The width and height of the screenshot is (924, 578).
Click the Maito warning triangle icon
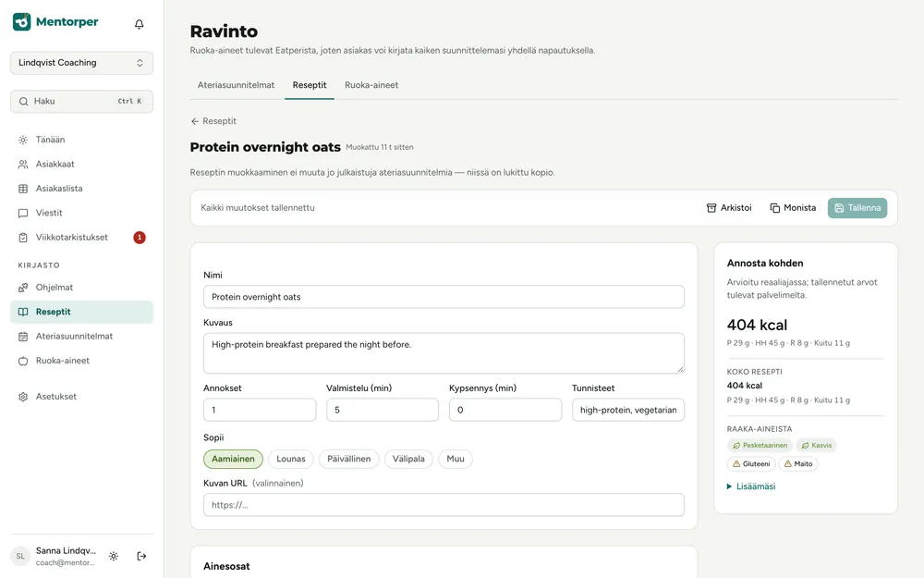[x=787, y=464]
